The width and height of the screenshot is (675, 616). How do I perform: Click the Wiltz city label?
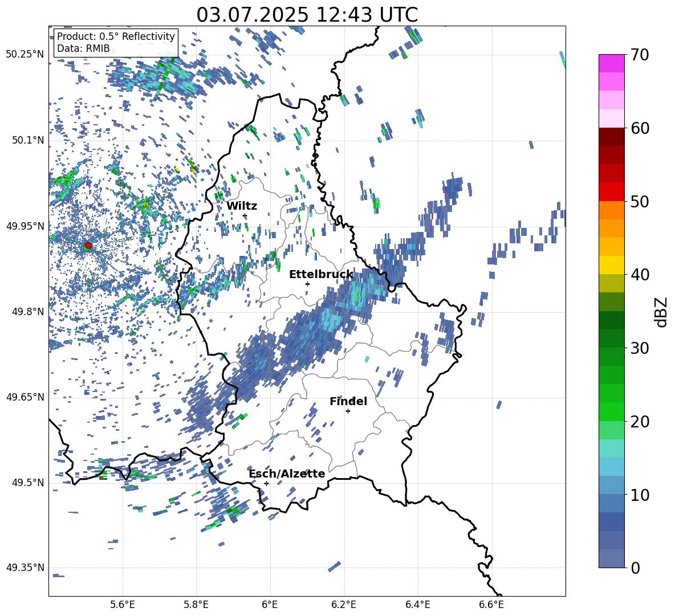coord(242,206)
